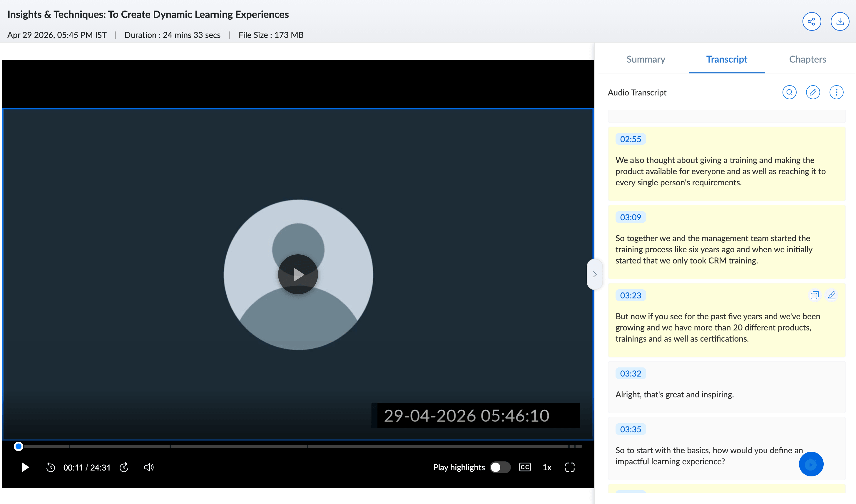Click the recording title text
Image resolution: width=856 pixels, height=504 pixels.
coord(148,14)
